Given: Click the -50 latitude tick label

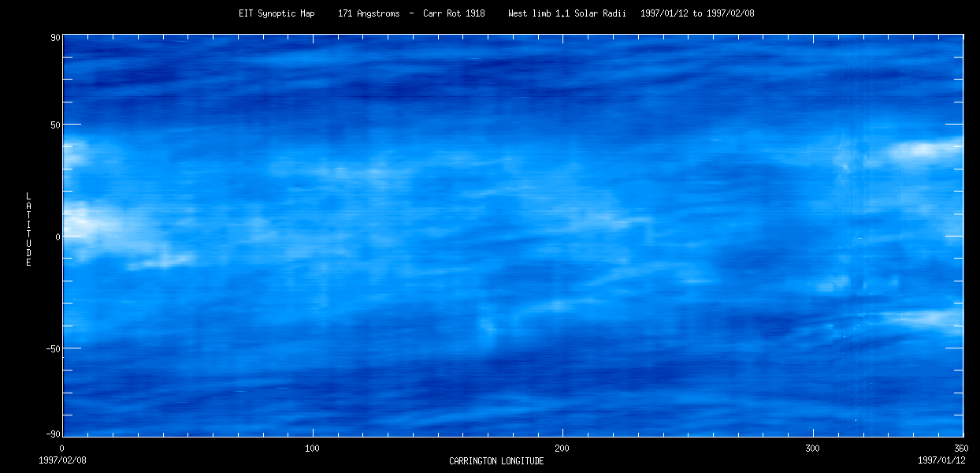Looking at the screenshot, I should pos(53,348).
